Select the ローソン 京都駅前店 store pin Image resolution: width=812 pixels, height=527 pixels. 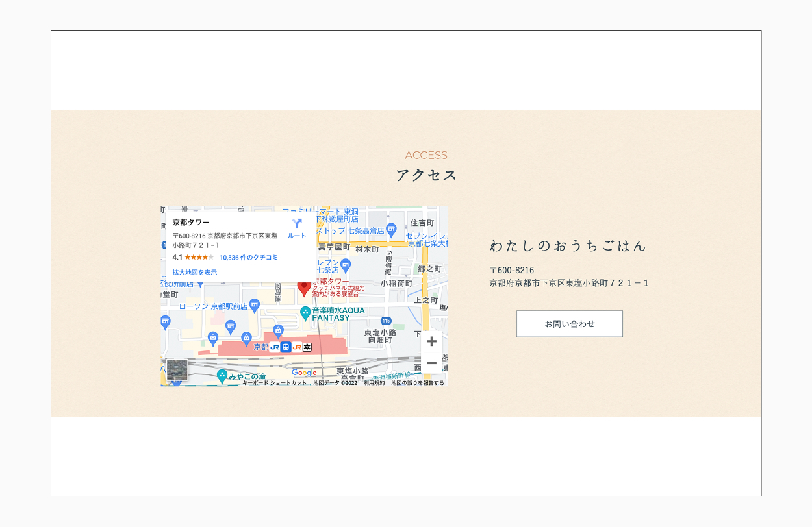coord(255,304)
